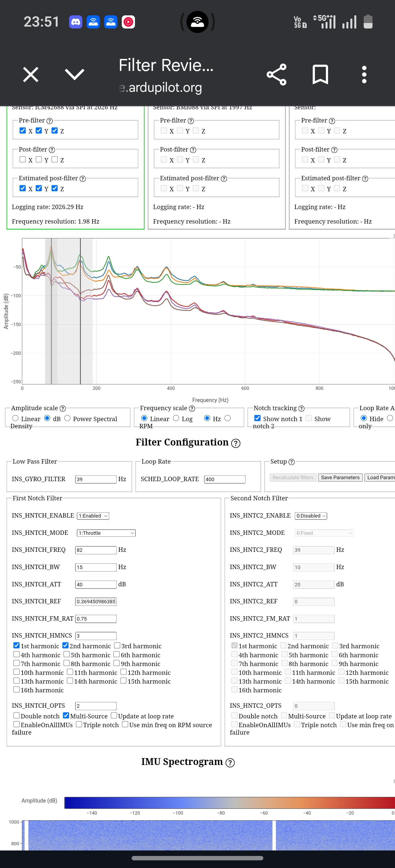The height and width of the screenshot is (868, 395).
Task: Tap the Notch tracking help icon
Action: 301,409
